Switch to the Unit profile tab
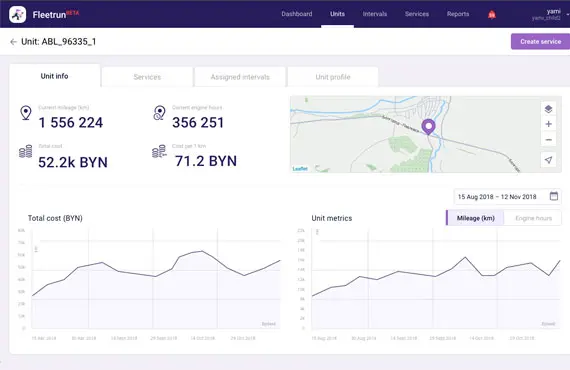The height and width of the screenshot is (370, 570). (x=333, y=77)
